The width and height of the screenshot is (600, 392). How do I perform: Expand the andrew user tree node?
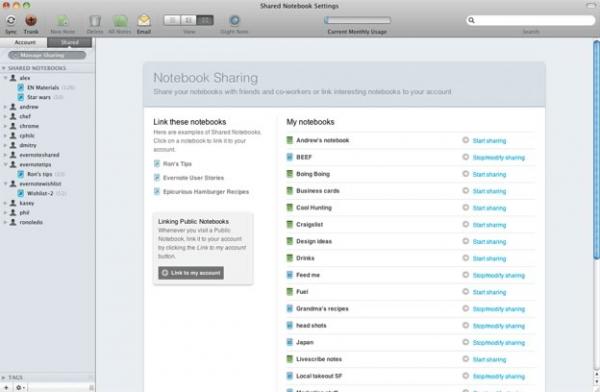click(5, 107)
